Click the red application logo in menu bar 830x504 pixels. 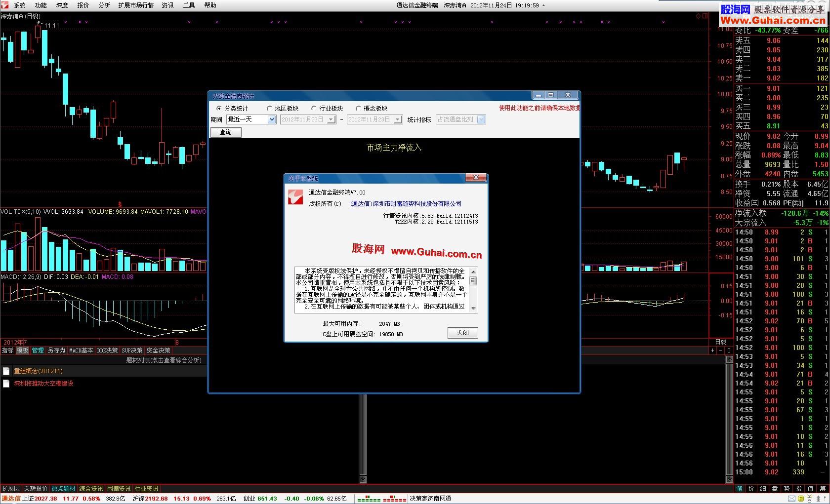(x=4, y=5)
